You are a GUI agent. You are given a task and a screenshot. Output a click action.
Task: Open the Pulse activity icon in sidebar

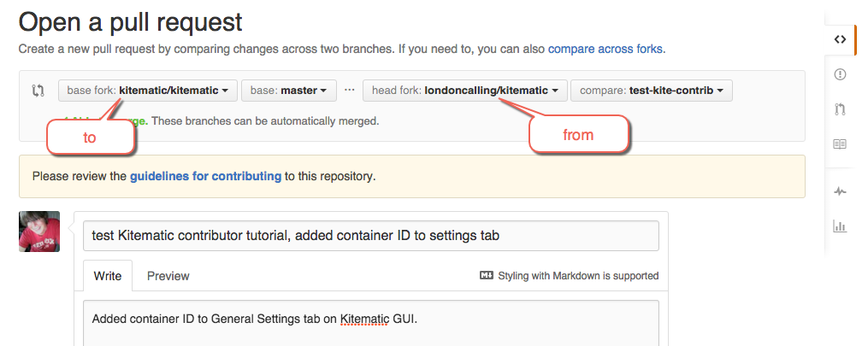click(840, 191)
